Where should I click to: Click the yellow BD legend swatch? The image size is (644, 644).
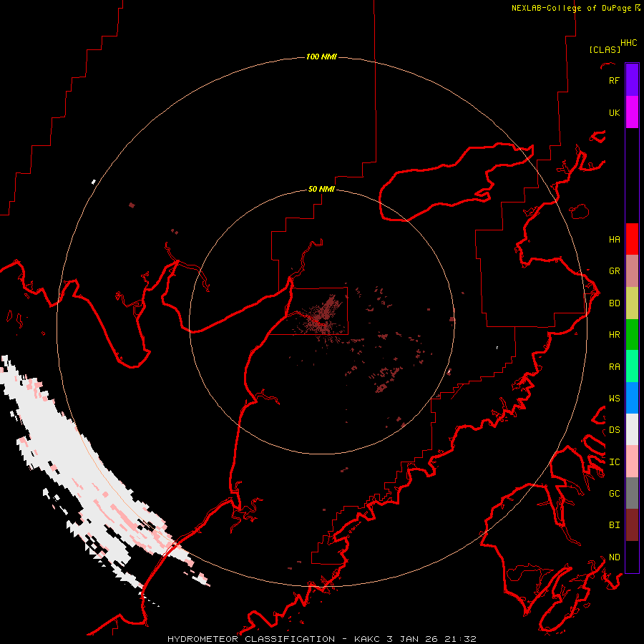point(632,303)
